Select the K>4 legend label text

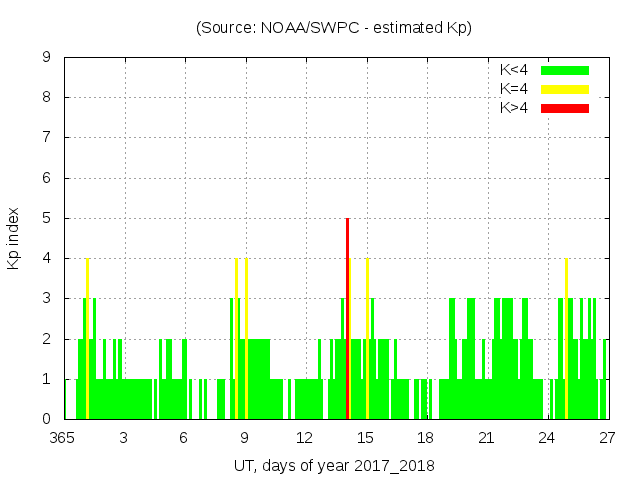pyautogui.click(x=514, y=107)
